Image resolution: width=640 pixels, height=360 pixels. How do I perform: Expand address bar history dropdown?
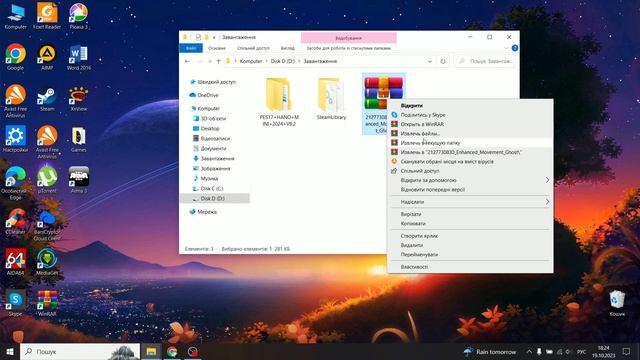430,61
